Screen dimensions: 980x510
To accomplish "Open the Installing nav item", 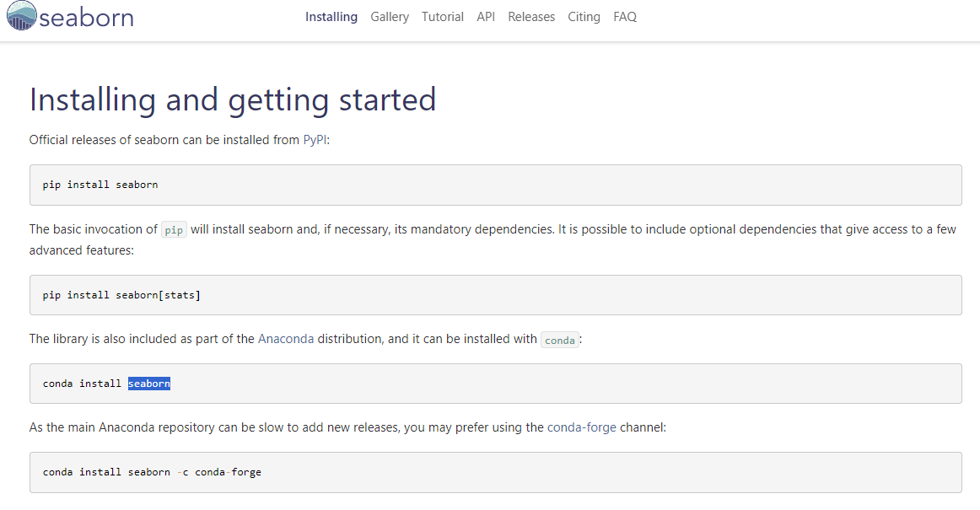I will click(x=331, y=17).
